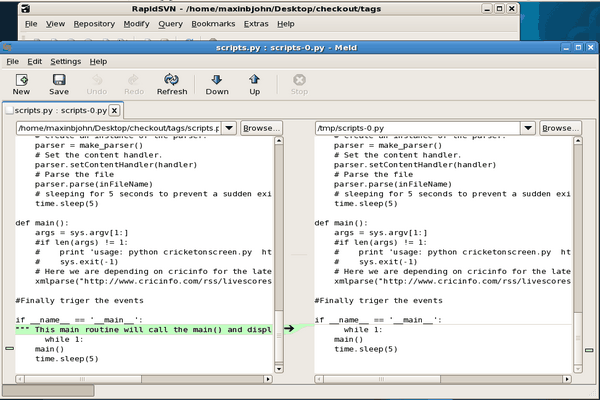Click the New comparison toolbar icon
This screenshot has width=600, height=400.
pyautogui.click(x=21, y=83)
